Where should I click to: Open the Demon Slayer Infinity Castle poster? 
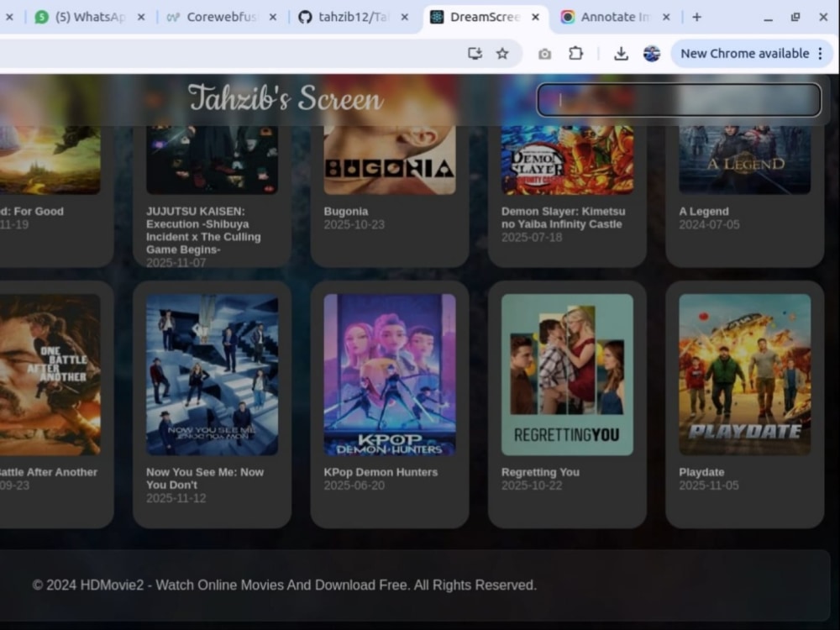pyautogui.click(x=567, y=160)
